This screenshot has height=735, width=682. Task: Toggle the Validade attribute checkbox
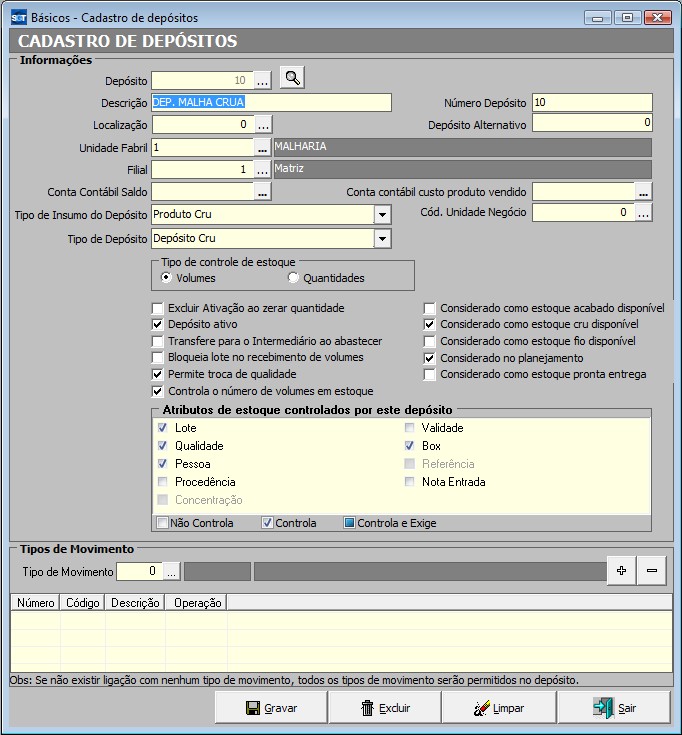click(x=409, y=428)
